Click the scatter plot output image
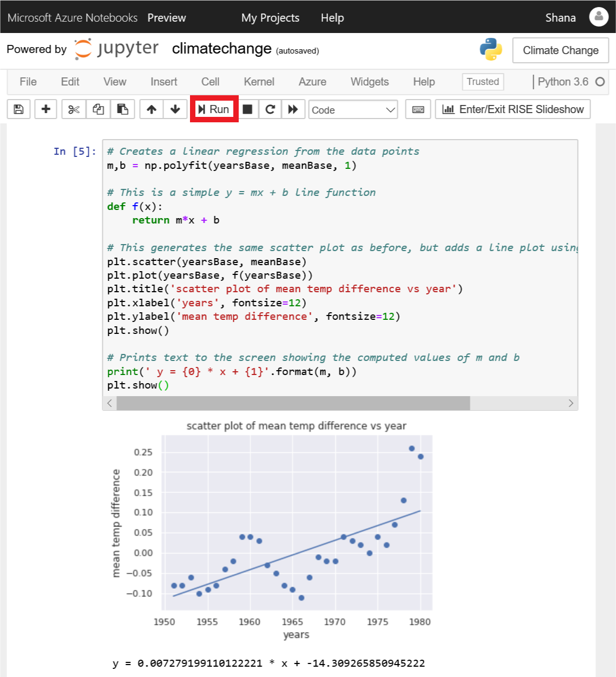Viewport: 616px width, 677px height. pos(271,530)
